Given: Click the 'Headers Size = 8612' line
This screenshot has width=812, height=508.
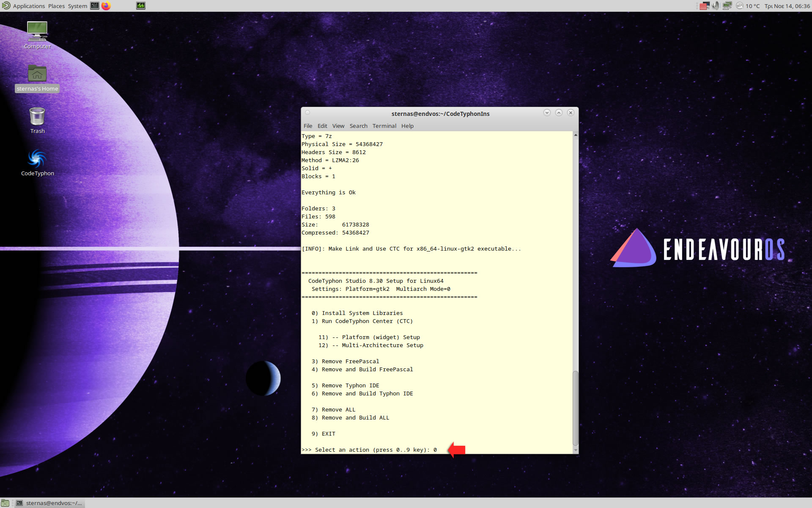Looking at the screenshot, I should (x=333, y=152).
